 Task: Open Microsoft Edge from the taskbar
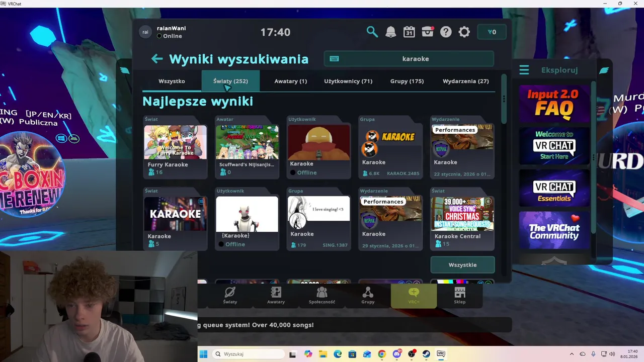click(x=338, y=354)
